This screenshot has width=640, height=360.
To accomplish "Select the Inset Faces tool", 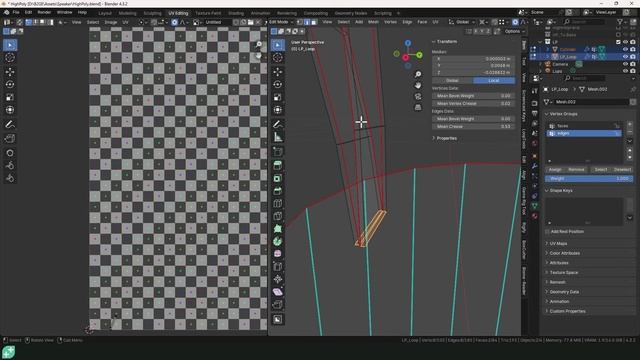I will point(278,178).
